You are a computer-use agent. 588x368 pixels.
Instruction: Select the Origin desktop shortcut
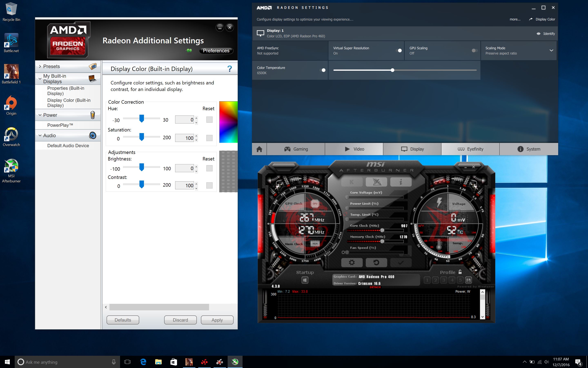(11, 105)
